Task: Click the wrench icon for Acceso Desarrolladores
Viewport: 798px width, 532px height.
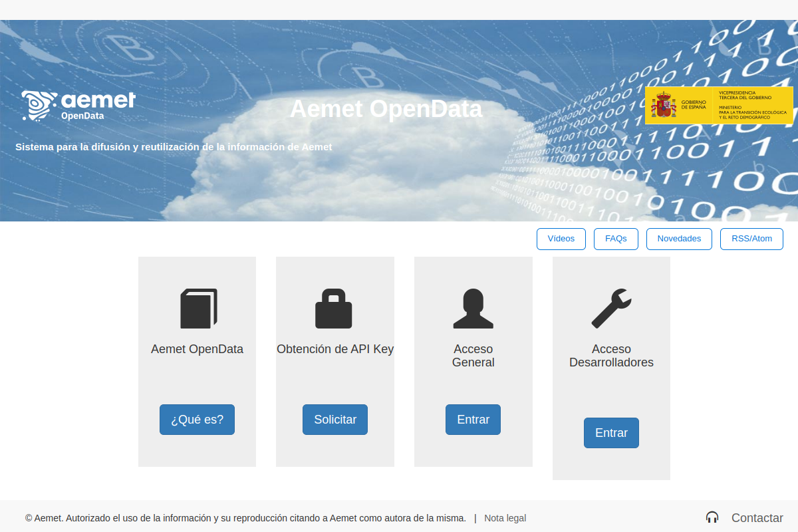Action: pyautogui.click(x=611, y=309)
